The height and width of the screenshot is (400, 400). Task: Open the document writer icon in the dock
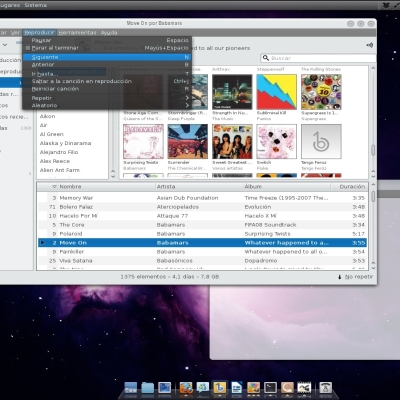[237, 388]
